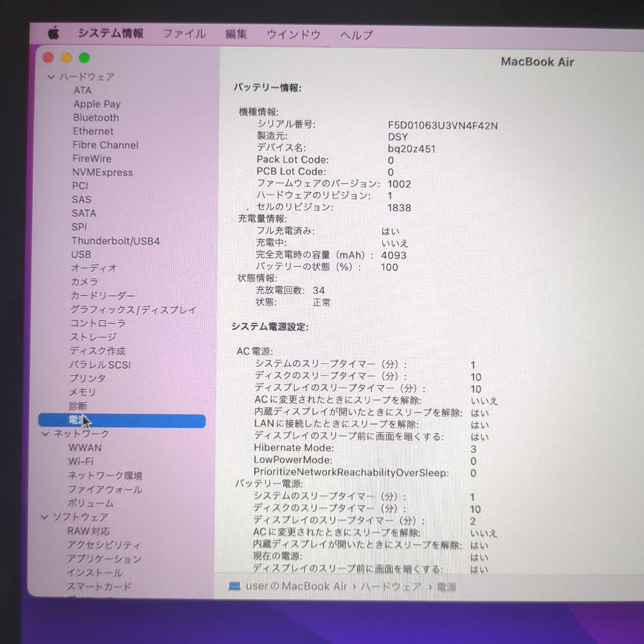Collapse the ネットワーク section in the sidebar

[45, 434]
